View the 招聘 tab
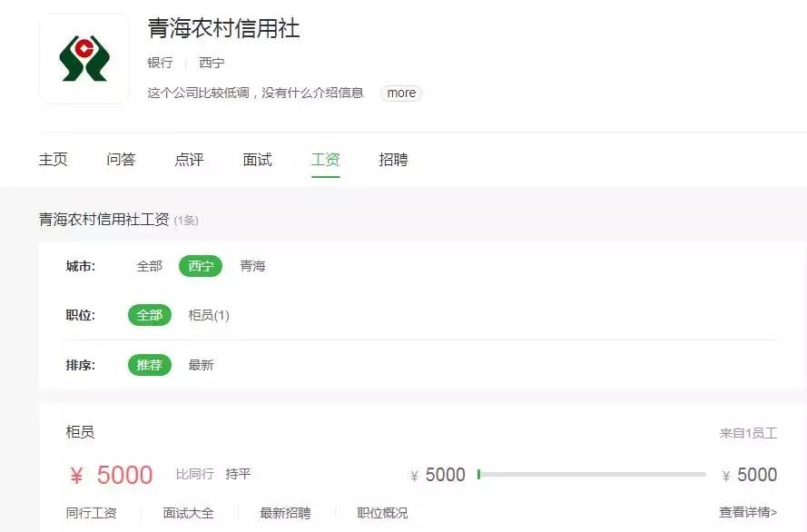The image size is (807, 532). [393, 159]
